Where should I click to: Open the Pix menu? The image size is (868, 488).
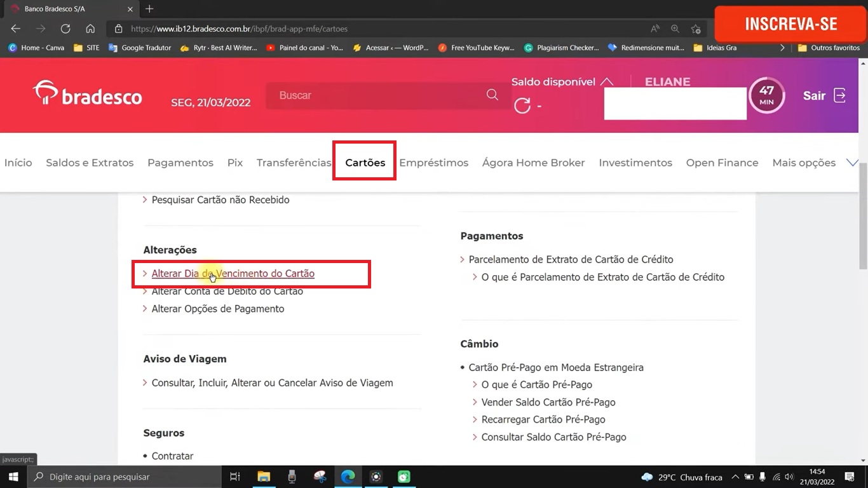tap(235, 163)
